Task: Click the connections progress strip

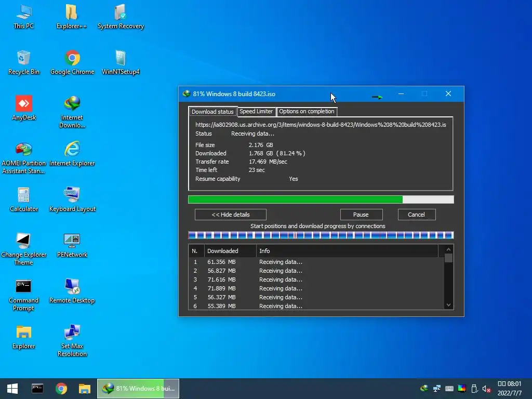Action: (x=321, y=235)
